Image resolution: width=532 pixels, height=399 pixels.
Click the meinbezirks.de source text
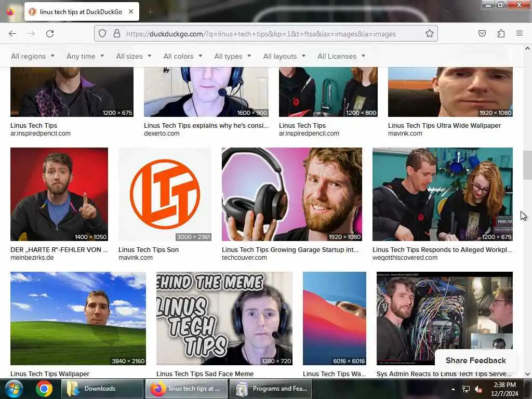[32, 258]
